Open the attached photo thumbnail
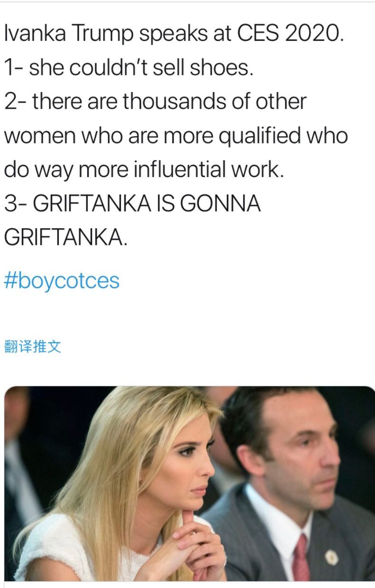Screen dimensions: 375x588 coord(189,483)
